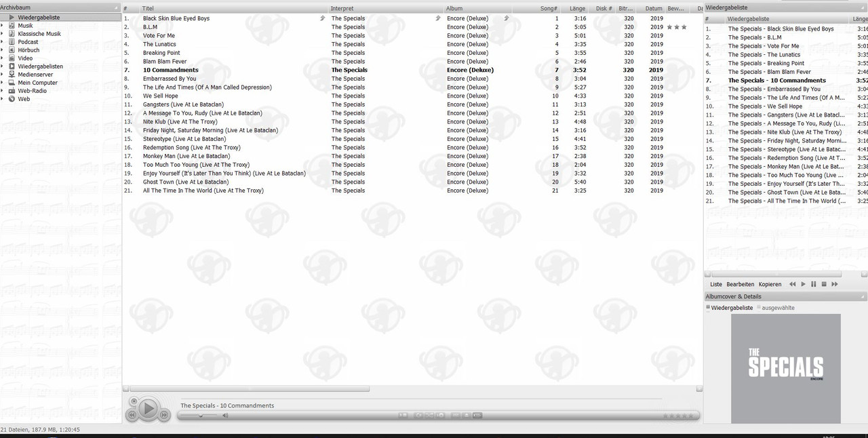Viewport: 868px width, 438px height.
Task: Click status bar text 21 Dateien, 187.9 MB
Action: click(40, 430)
